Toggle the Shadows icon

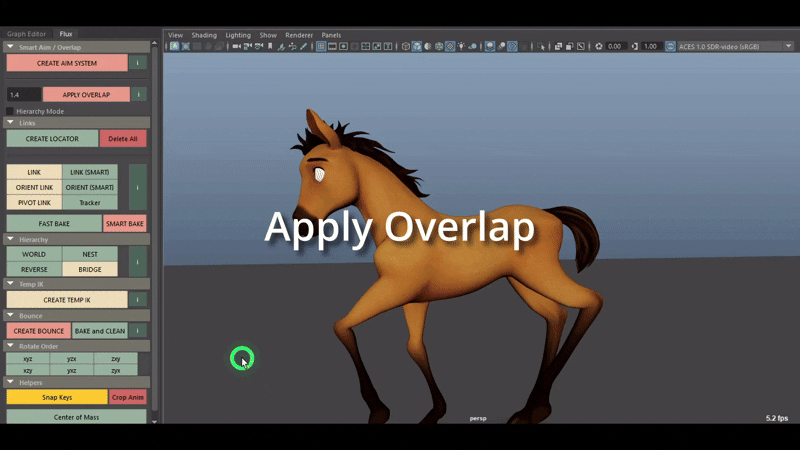pos(472,46)
